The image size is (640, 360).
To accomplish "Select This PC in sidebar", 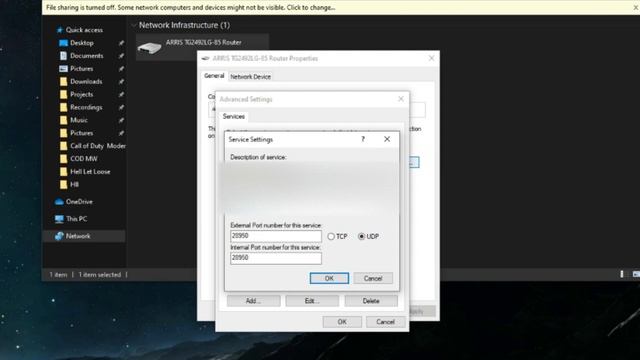I will click(x=76, y=219).
